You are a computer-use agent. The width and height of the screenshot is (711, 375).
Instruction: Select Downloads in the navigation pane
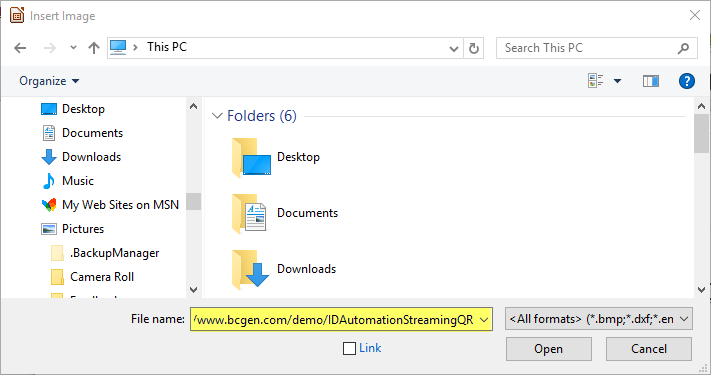[92, 157]
